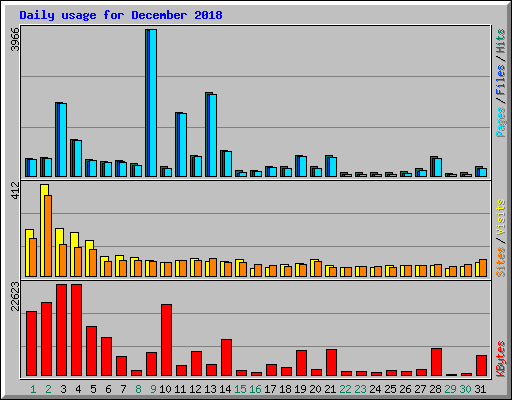
Task: Click day label 10 on the x-axis
Action: coord(165,389)
